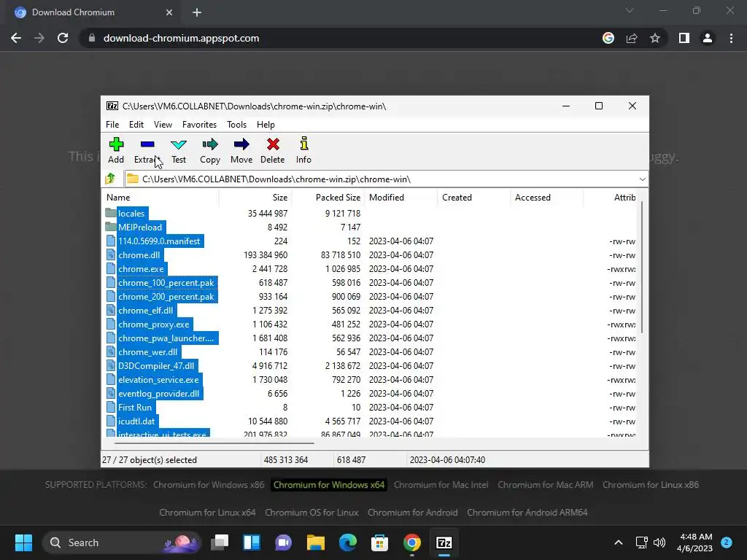
Task: Select the locales folder
Action: 131,214
